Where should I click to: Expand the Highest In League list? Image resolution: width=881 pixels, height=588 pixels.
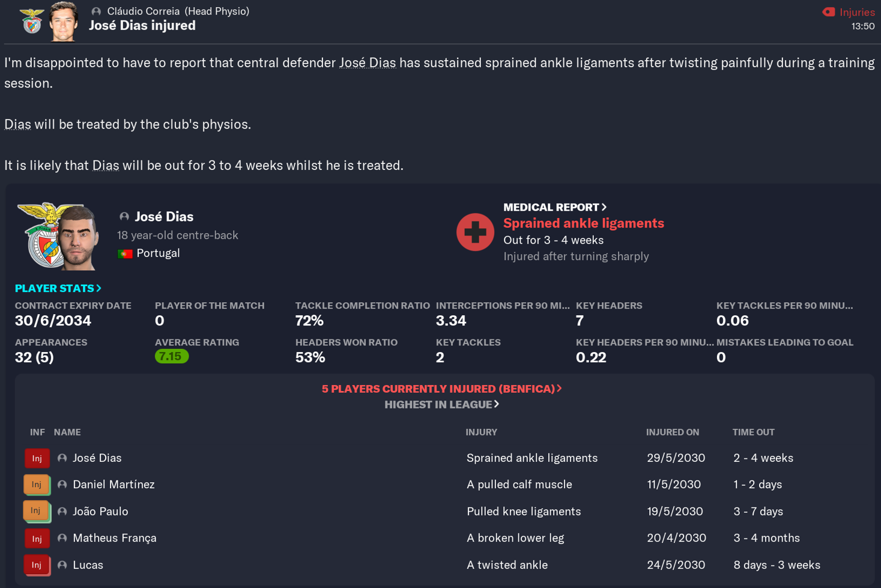coord(441,404)
